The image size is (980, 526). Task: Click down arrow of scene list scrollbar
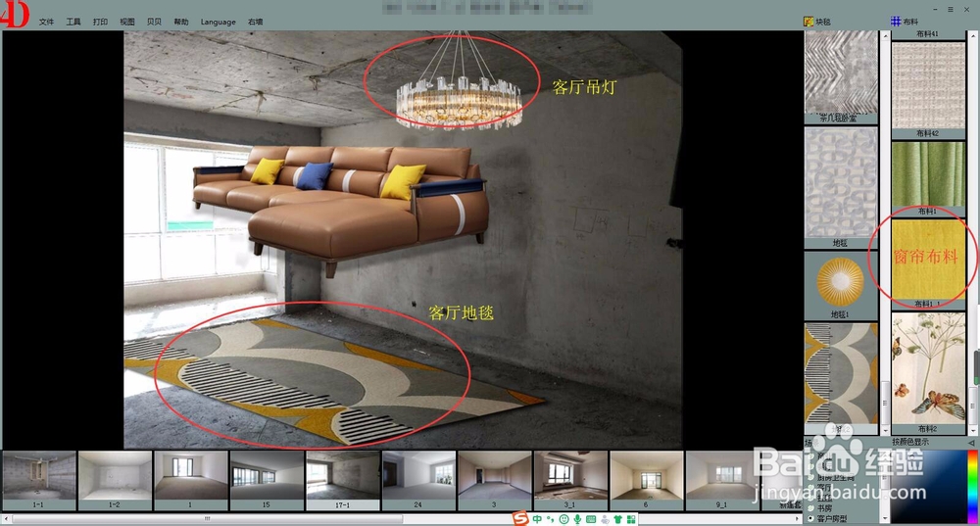885,518
